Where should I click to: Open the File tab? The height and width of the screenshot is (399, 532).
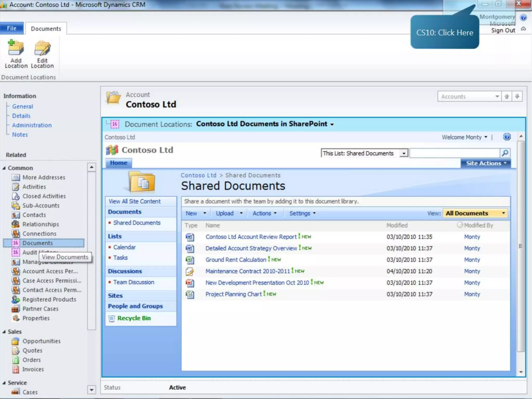pyautogui.click(x=12, y=28)
